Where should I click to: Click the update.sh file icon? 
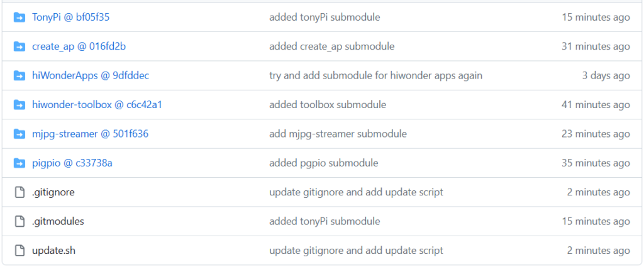[19, 251]
